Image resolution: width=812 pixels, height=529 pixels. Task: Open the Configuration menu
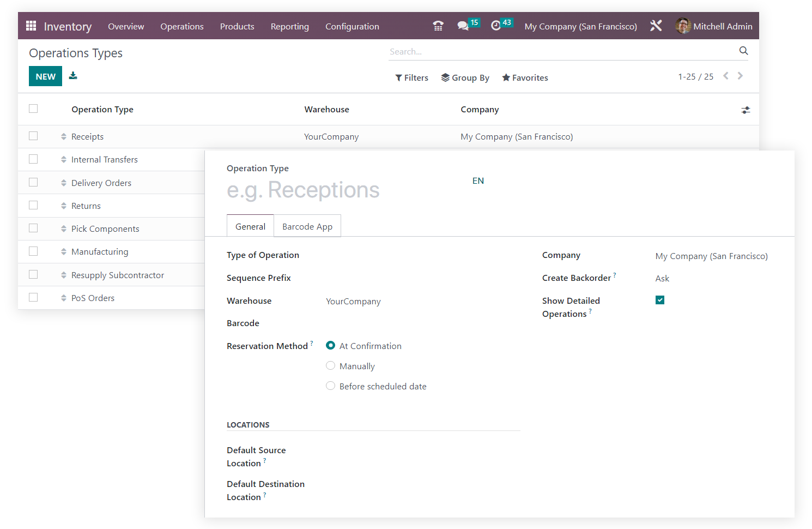[x=352, y=26]
